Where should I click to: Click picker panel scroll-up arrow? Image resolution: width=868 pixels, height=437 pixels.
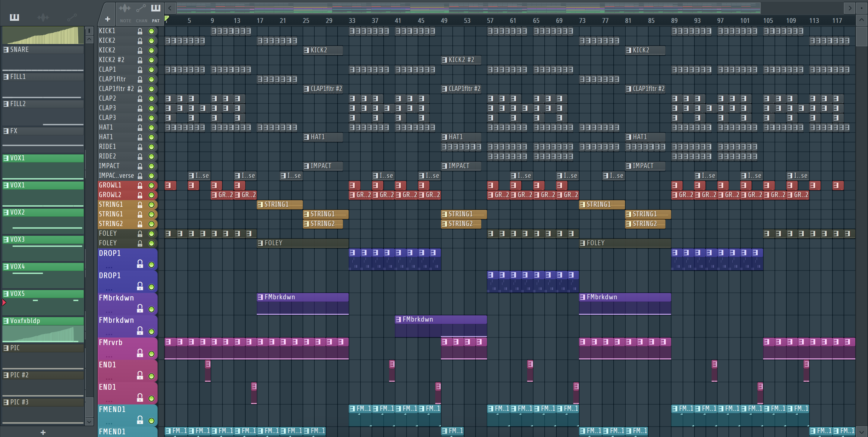tap(89, 39)
